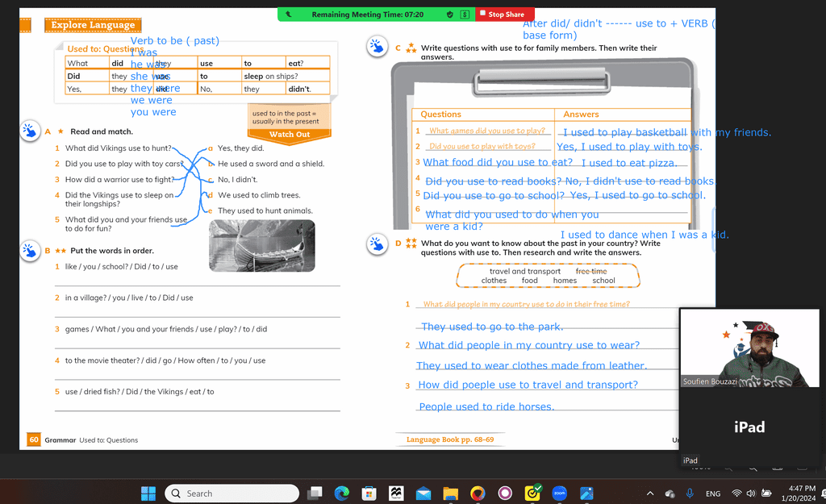Click 'I used to dance when I was a kid.'
Image resolution: width=826 pixels, height=504 pixels.
tap(645, 235)
